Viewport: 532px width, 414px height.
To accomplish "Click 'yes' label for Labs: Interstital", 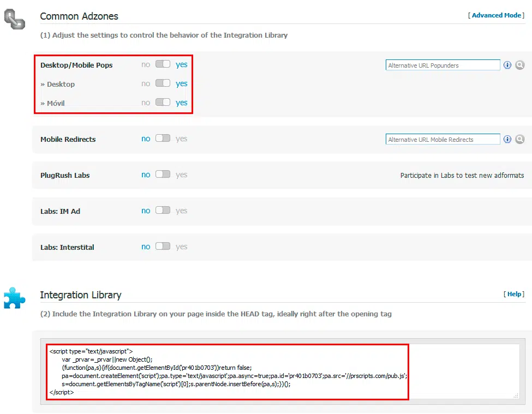I will point(182,247).
